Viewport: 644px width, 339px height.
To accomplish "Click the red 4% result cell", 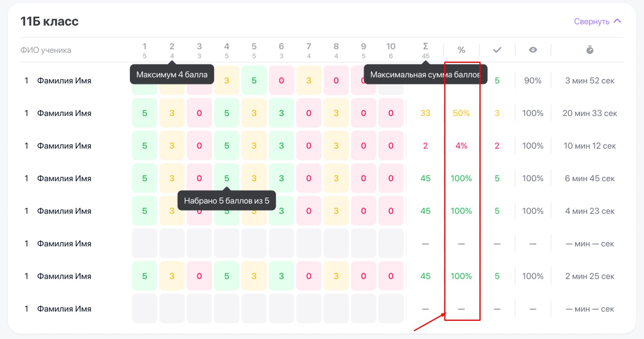I will (461, 146).
